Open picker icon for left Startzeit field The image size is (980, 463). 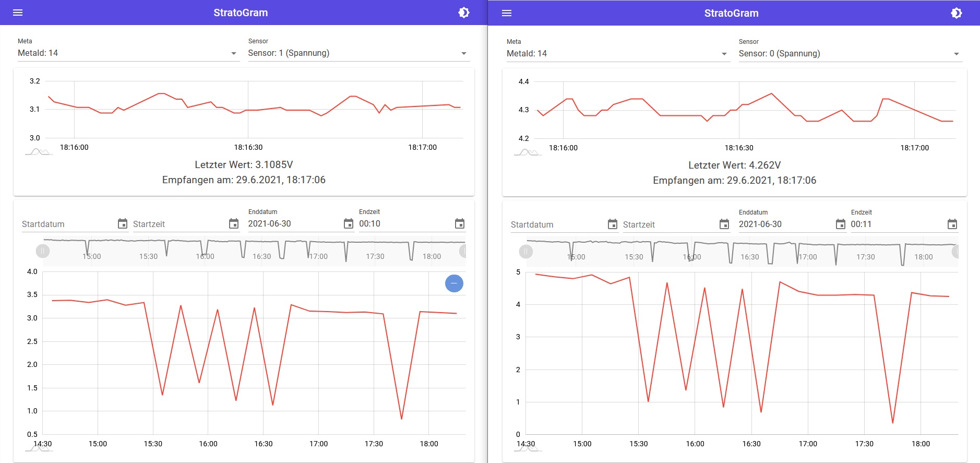pyautogui.click(x=234, y=224)
